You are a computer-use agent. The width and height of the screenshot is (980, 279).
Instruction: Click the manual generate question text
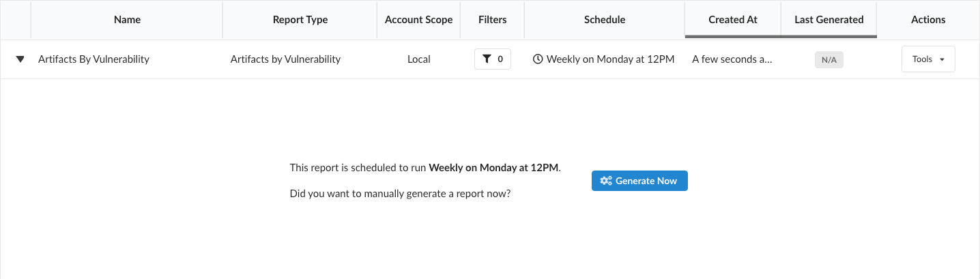coord(400,194)
